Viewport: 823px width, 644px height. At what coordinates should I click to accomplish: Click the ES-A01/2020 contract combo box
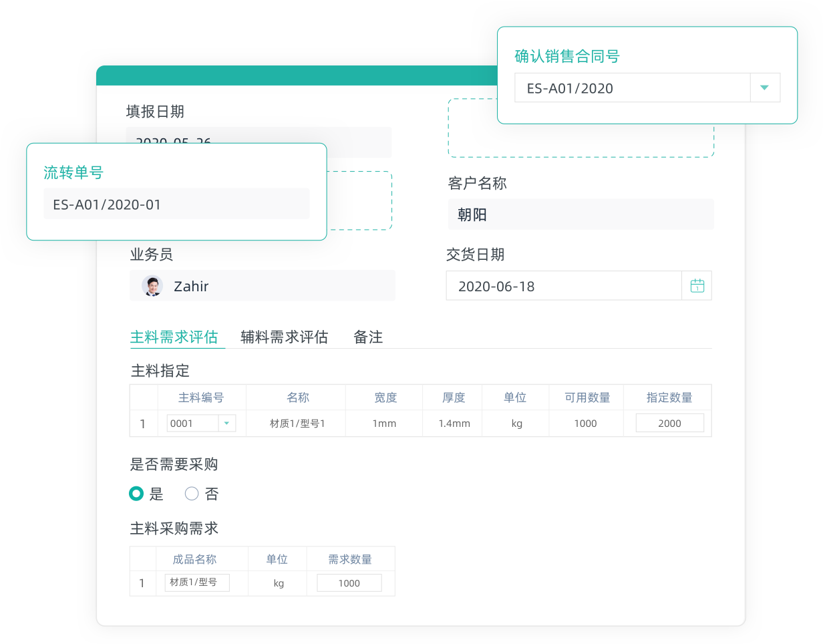pyautogui.click(x=632, y=88)
